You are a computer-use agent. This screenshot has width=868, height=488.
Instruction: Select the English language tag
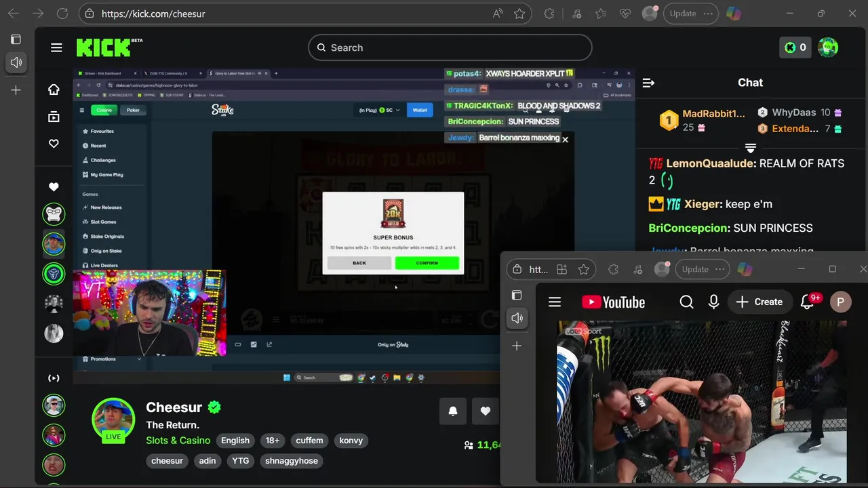[235, 441]
